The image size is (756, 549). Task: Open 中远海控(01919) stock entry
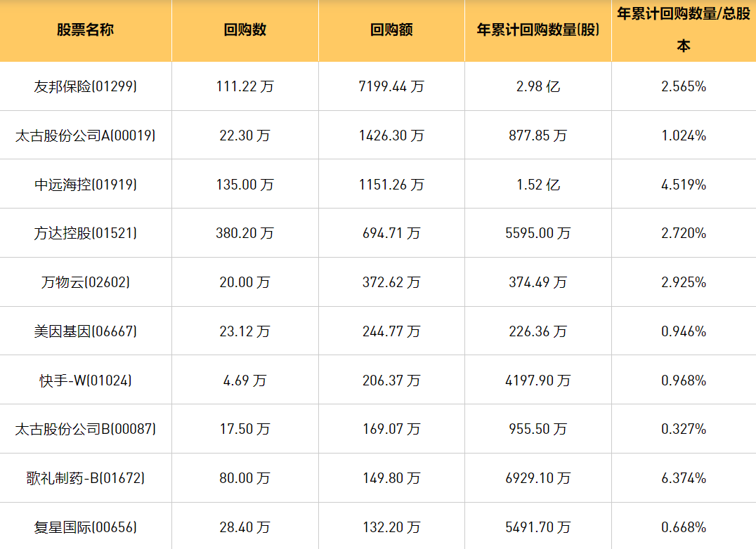point(85,185)
